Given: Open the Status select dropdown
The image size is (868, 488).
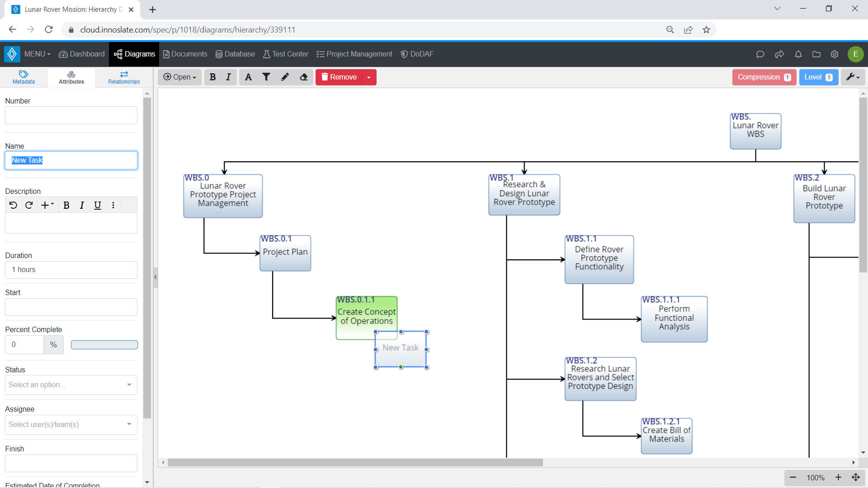Looking at the screenshot, I should point(71,385).
